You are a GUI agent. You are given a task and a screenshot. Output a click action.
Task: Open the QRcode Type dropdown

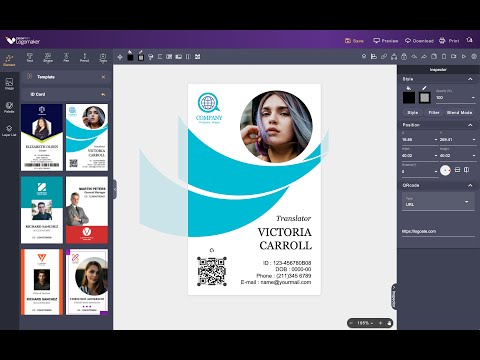(x=438, y=202)
